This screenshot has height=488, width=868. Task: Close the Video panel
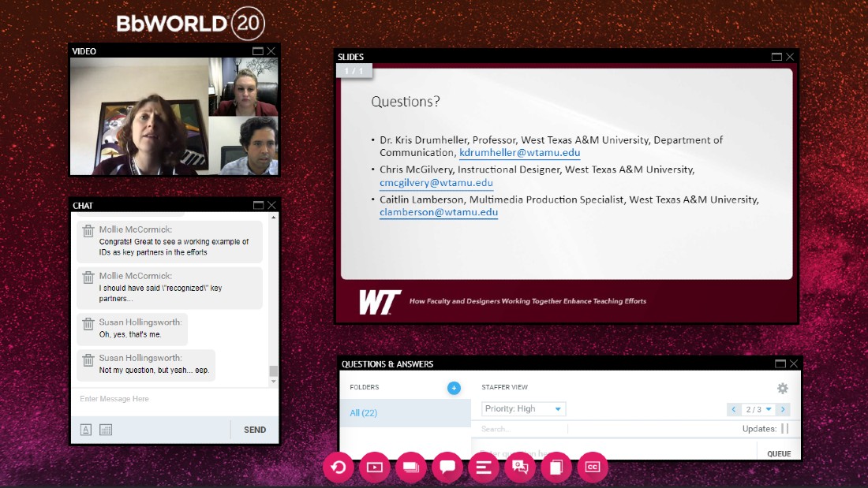pos(271,51)
